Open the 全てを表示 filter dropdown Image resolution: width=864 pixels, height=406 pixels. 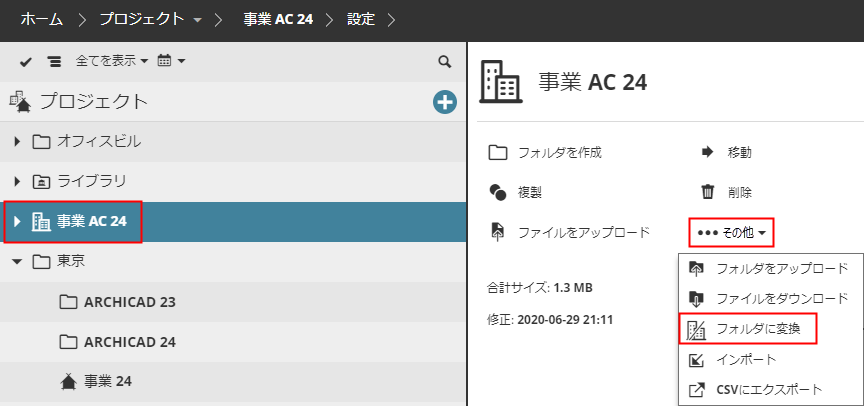(112, 62)
